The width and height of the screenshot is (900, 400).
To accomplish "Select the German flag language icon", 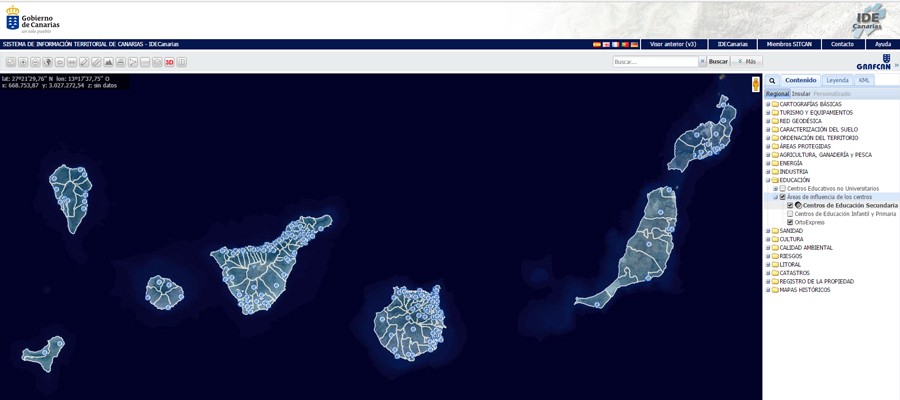I will tap(634, 45).
